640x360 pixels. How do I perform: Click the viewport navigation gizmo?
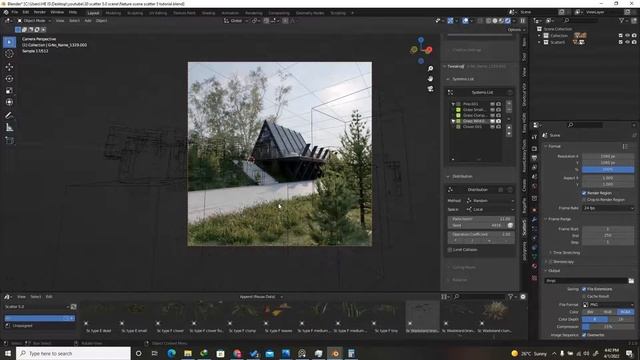pyautogui.click(x=421, y=50)
